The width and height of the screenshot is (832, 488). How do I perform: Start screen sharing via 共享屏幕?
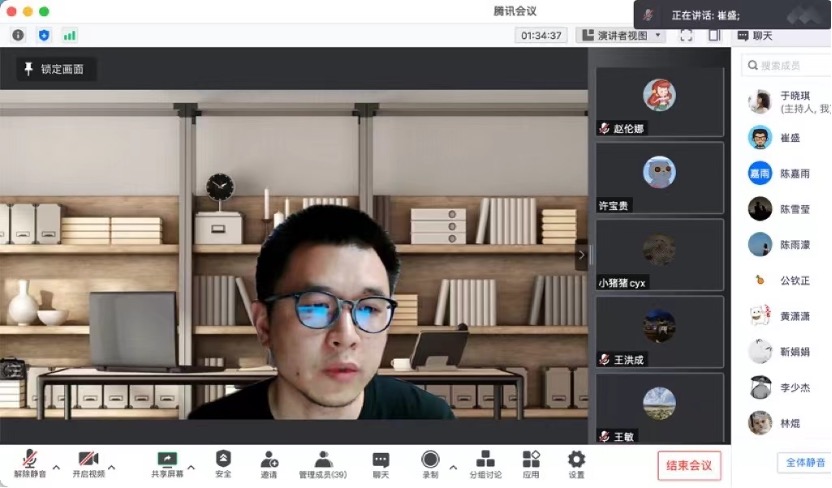pyautogui.click(x=167, y=460)
